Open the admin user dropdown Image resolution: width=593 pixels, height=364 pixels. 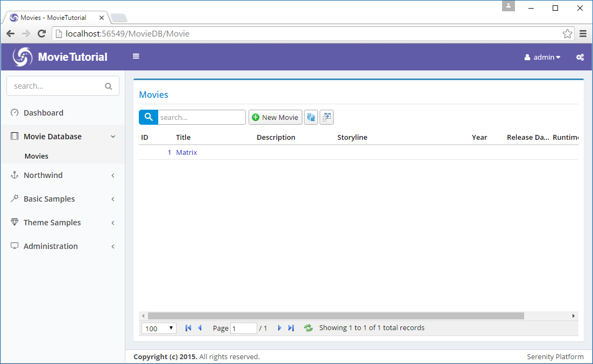(542, 57)
